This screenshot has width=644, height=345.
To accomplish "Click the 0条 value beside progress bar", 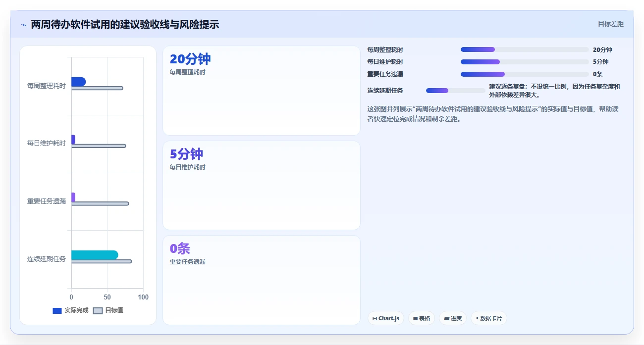I will [x=597, y=74].
